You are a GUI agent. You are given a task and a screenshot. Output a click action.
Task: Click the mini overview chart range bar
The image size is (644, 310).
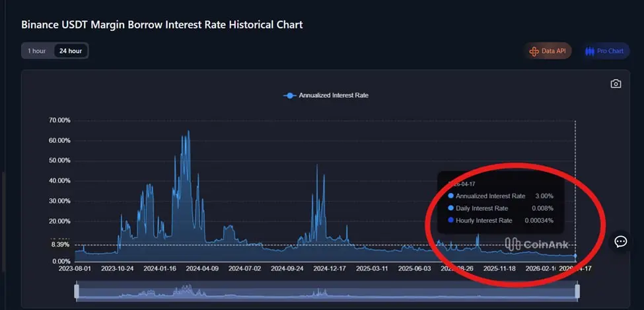(327, 291)
